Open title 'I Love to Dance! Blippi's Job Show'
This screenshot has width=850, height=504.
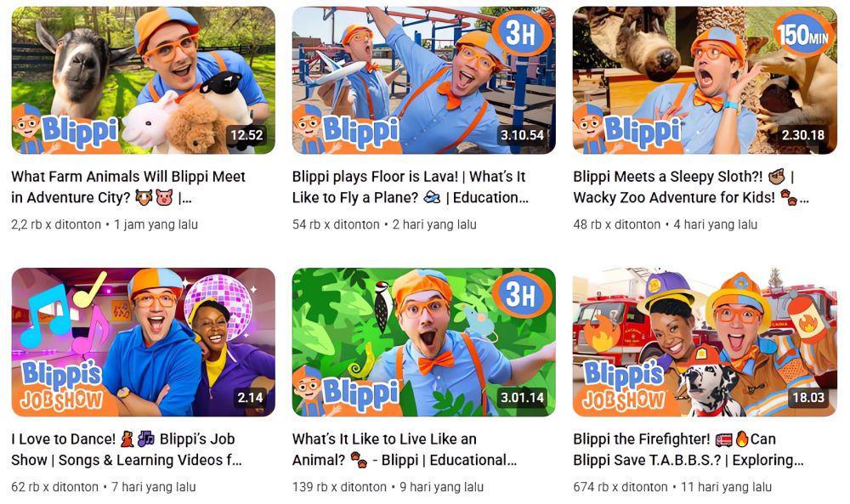pyautogui.click(x=127, y=450)
